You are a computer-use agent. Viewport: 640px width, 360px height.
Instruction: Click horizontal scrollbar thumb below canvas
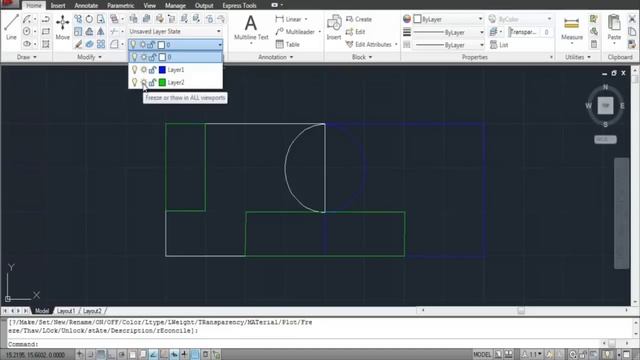521,311
